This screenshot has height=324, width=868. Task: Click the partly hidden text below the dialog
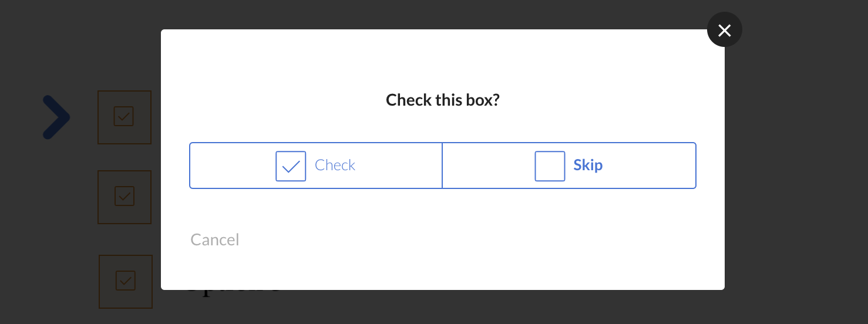[234, 292]
